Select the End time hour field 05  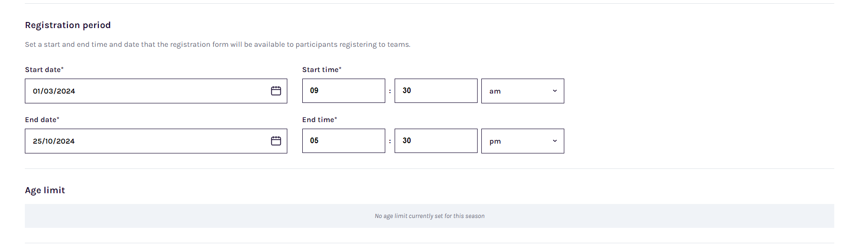coord(344,141)
